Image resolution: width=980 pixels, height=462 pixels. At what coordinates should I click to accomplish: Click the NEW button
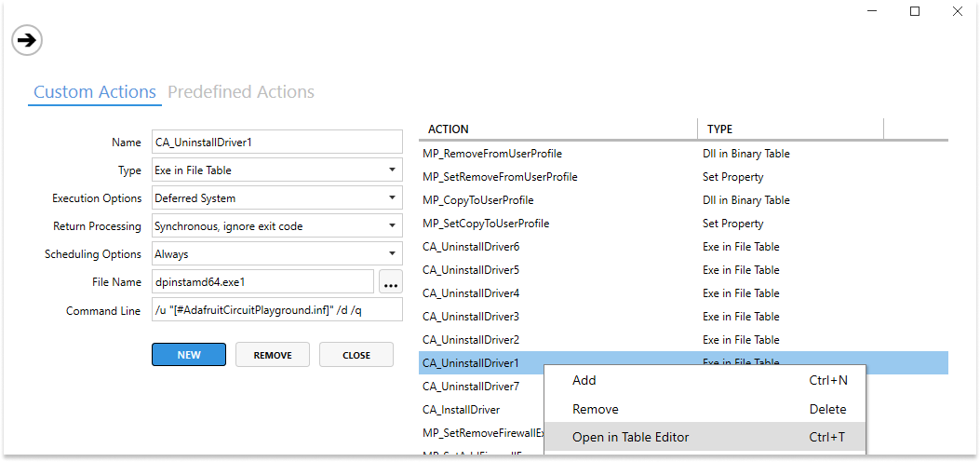(189, 355)
